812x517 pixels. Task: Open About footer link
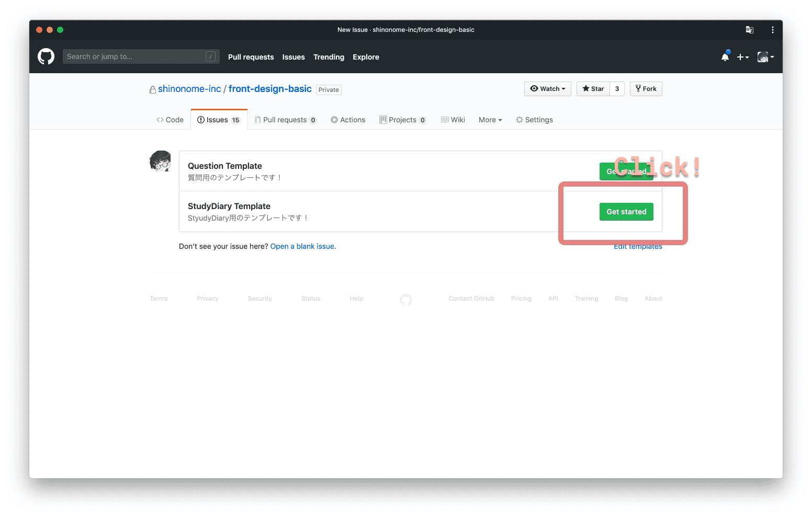(653, 298)
